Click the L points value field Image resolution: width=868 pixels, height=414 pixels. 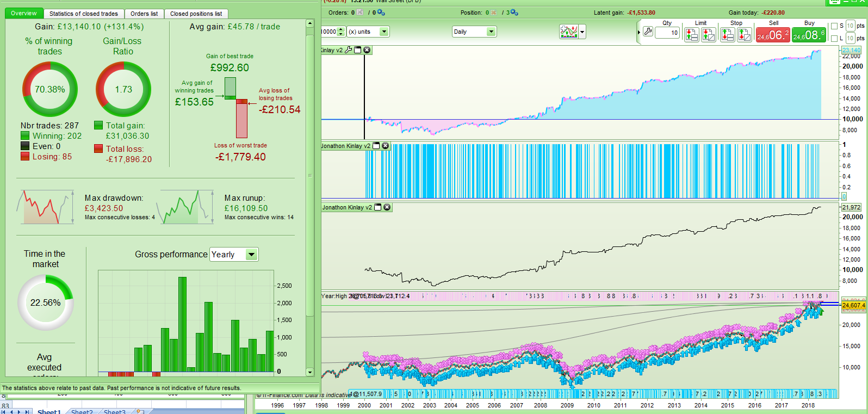[x=851, y=39]
